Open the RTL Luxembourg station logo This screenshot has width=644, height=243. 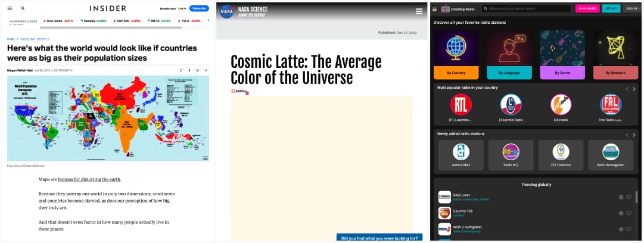click(x=461, y=105)
